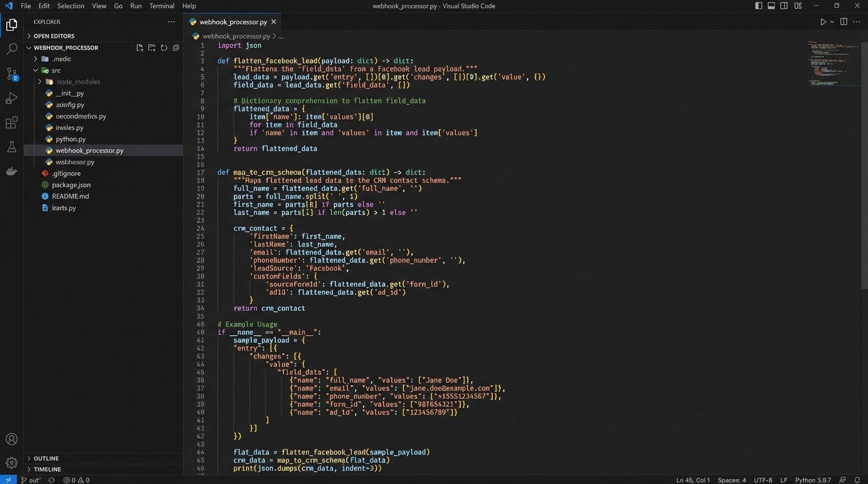Click Python language mode in status bar

click(x=812, y=480)
